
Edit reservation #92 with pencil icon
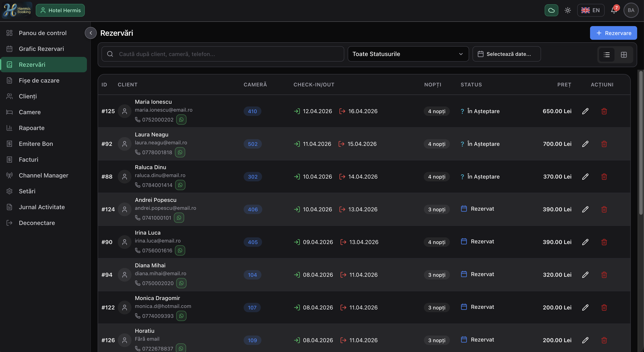[x=585, y=144]
